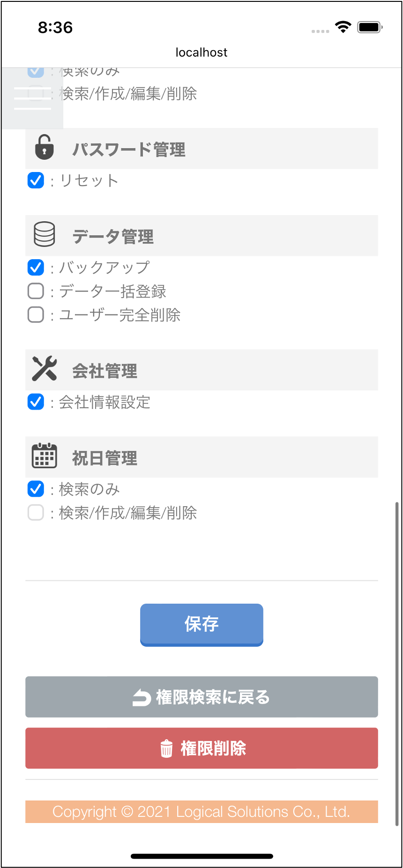Click the wrench and screwdriver company icon
Viewport: 403px width, 868px height.
(45, 368)
